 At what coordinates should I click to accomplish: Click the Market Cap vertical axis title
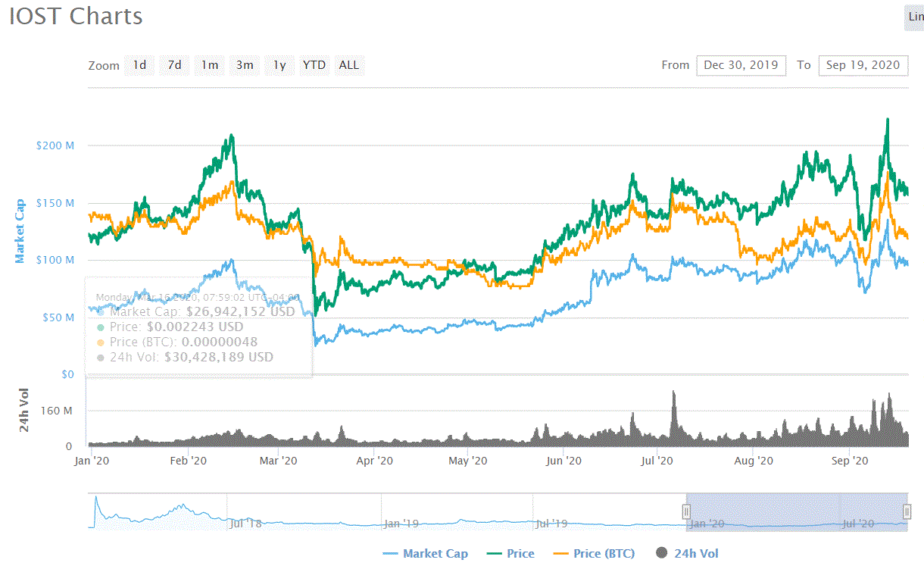(x=20, y=231)
